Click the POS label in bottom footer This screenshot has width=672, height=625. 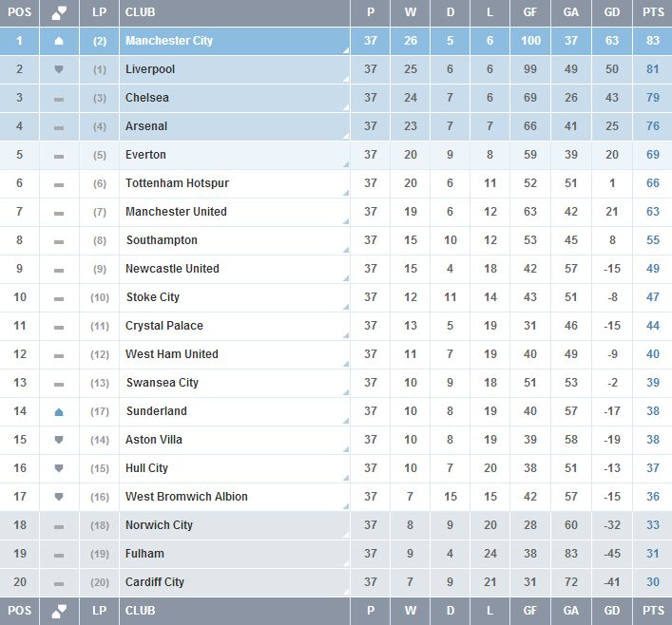coord(20,611)
